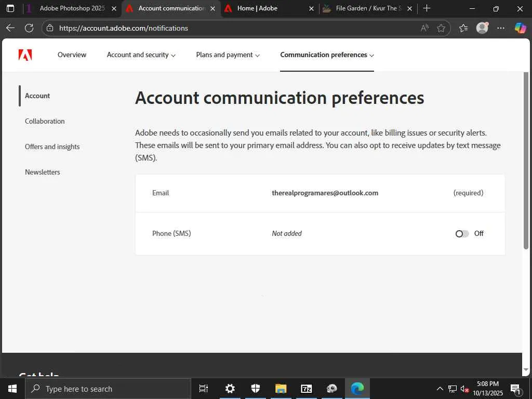Image resolution: width=532 pixels, height=399 pixels.
Task: Click the 'Email' row label
Action: click(161, 193)
